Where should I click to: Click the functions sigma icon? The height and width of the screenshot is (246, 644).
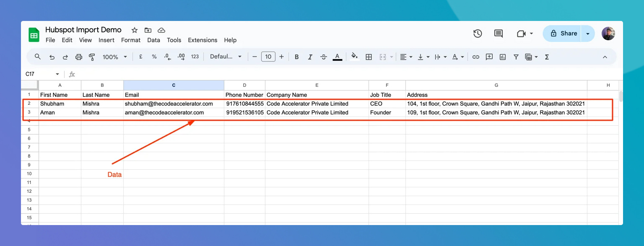547,57
